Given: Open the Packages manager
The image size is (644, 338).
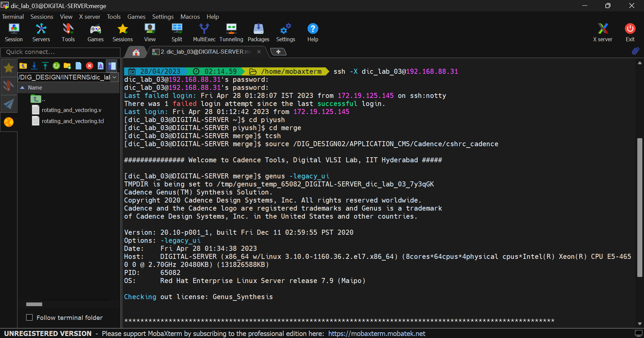Looking at the screenshot, I should 258,32.
